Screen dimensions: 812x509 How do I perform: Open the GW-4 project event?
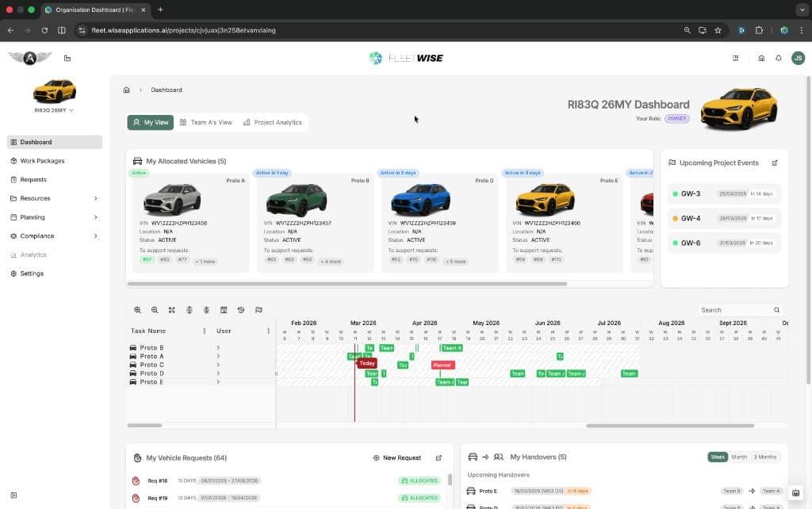(x=724, y=218)
